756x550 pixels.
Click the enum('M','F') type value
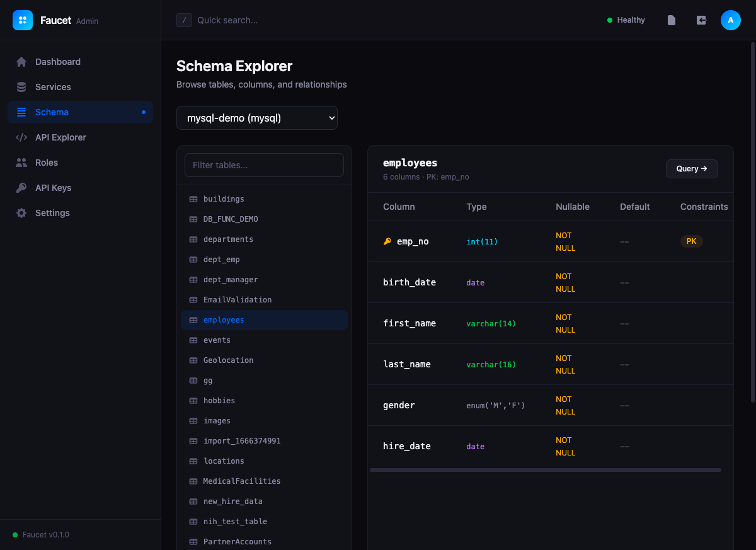pyautogui.click(x=496, y=405)
